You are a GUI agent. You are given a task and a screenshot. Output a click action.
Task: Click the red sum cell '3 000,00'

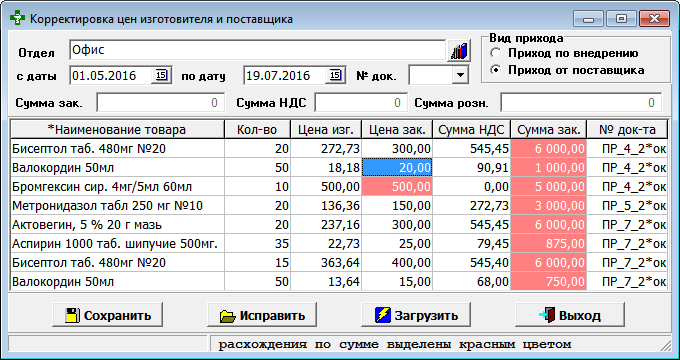549,205
